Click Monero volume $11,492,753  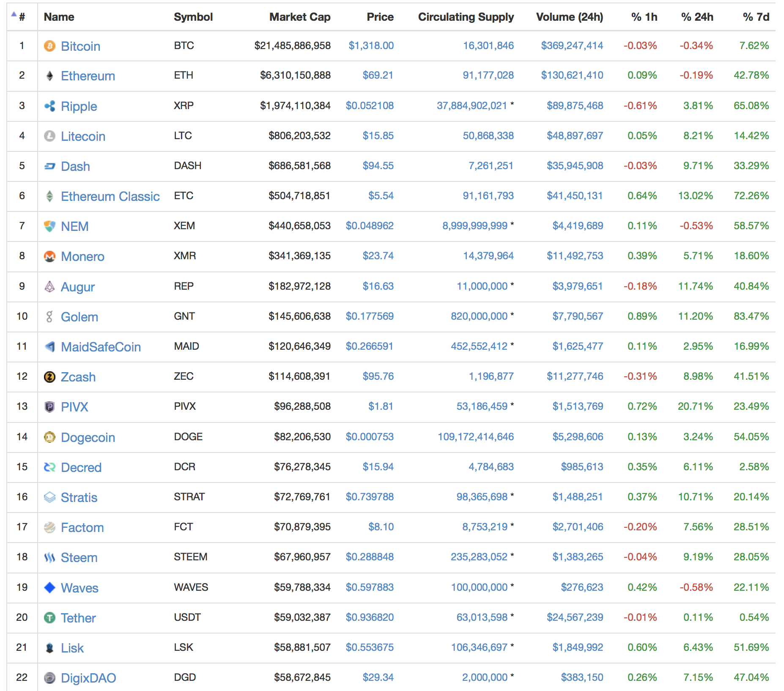pyautogui.click(x=575, y=256)
